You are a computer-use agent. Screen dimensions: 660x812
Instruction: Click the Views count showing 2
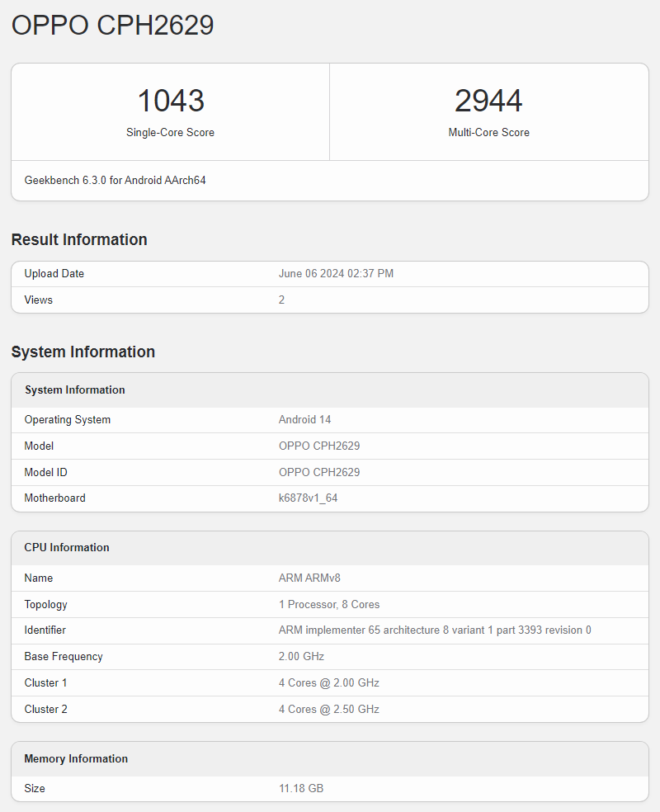pyautogui.click(x=281, y=300)
